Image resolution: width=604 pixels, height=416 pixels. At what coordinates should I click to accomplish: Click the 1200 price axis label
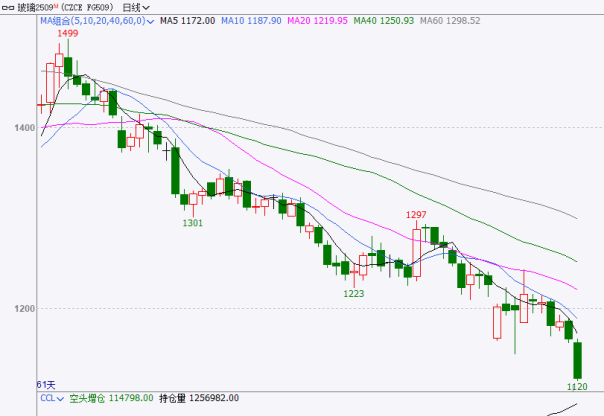(25, 309)
